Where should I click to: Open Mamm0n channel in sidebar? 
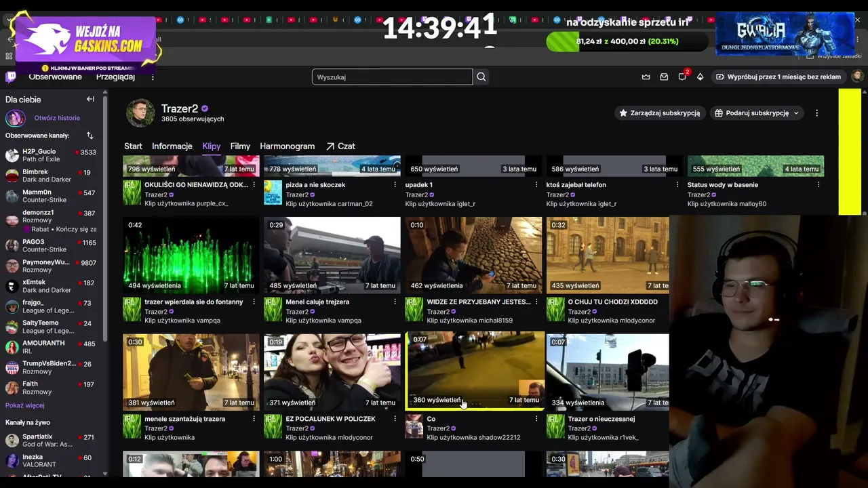pos(51,196)
